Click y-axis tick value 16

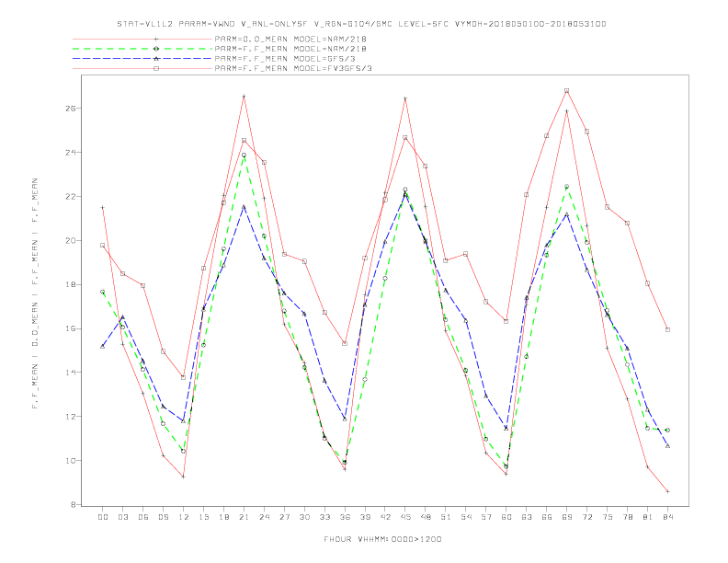(70, 328)
